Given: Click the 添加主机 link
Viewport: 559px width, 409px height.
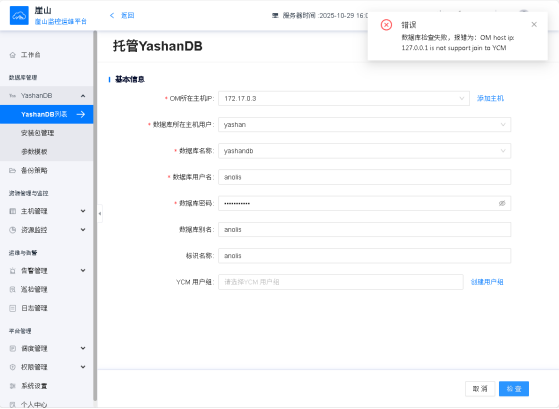Looking at the screenshot, I should [490, 98].
